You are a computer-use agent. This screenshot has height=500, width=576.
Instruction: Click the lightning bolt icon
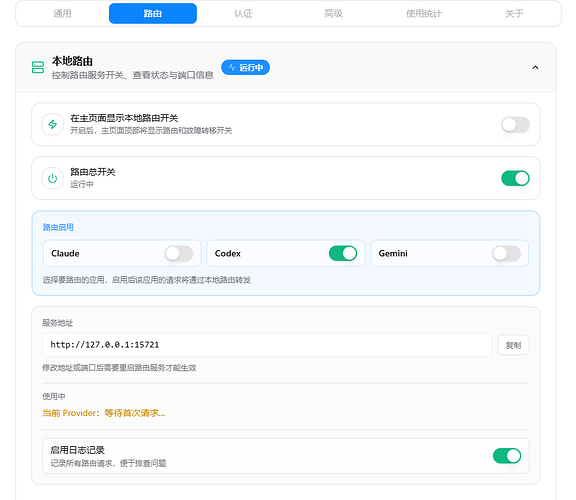click(x=53, y=125)
